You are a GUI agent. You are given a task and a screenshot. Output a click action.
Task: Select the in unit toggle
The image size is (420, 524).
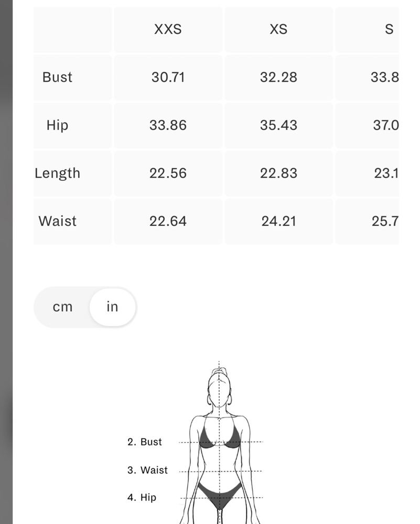click(x=112, y=307)
